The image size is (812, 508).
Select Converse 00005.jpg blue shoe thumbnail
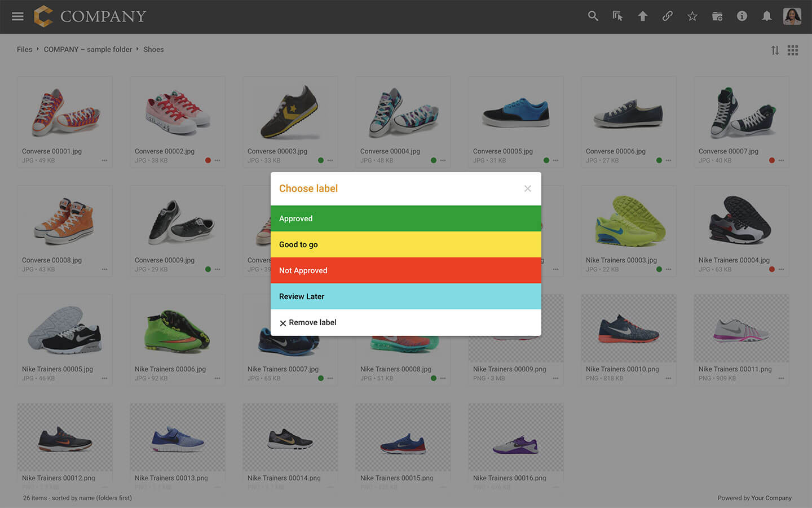click(516, 111)
